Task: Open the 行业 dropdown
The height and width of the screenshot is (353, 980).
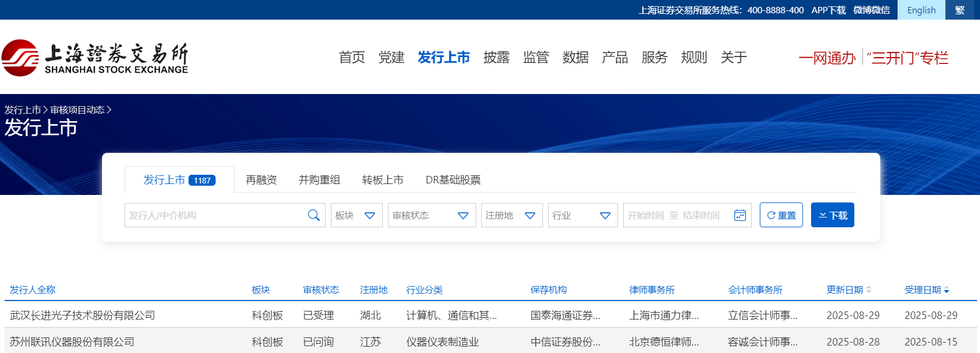Action: tap(583, 215)
